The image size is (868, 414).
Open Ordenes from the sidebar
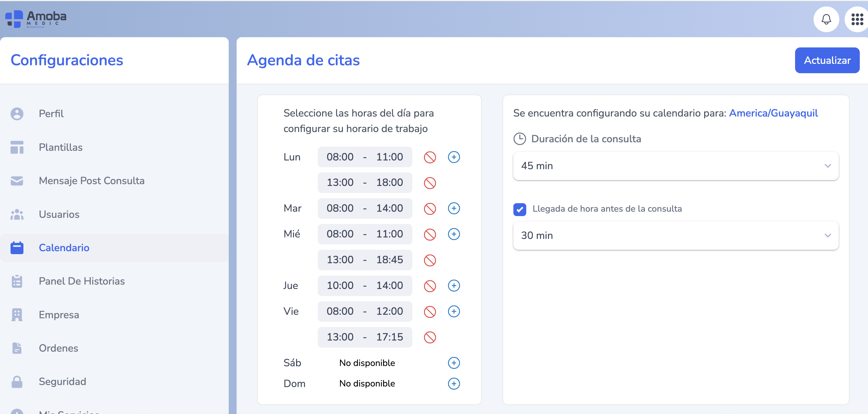tap(58, 348)
